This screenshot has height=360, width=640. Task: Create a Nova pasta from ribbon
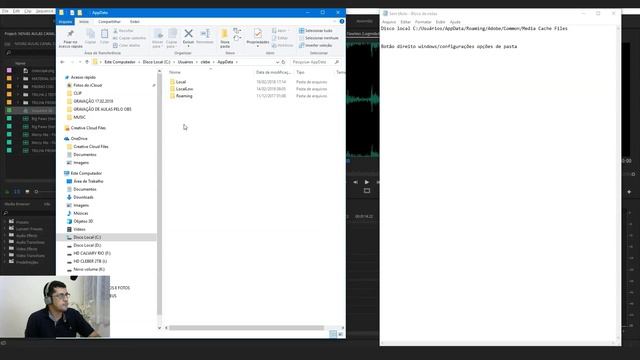coord(224,38)
